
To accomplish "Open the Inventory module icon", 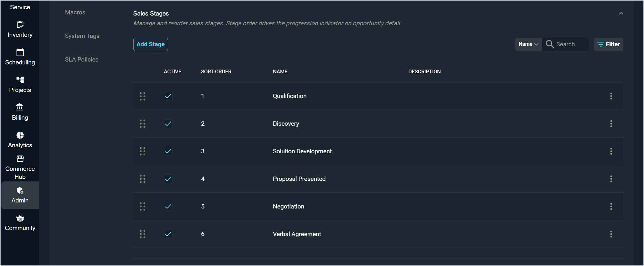I will coord(20,25).
